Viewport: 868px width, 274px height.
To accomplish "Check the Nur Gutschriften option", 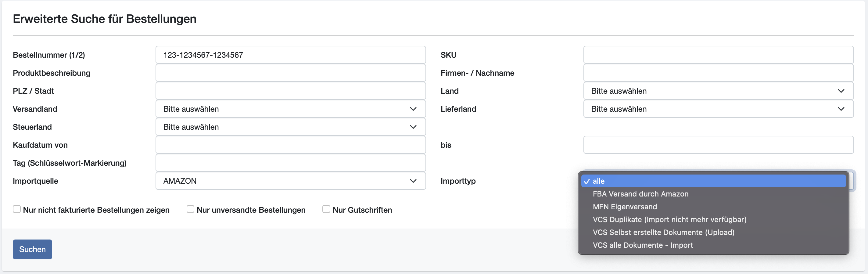I will tap(326, 209).
